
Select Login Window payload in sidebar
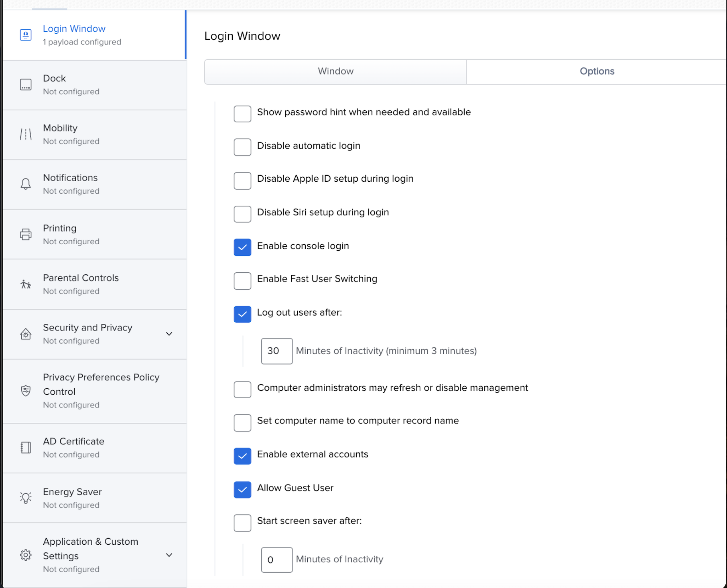click(95, 35)
